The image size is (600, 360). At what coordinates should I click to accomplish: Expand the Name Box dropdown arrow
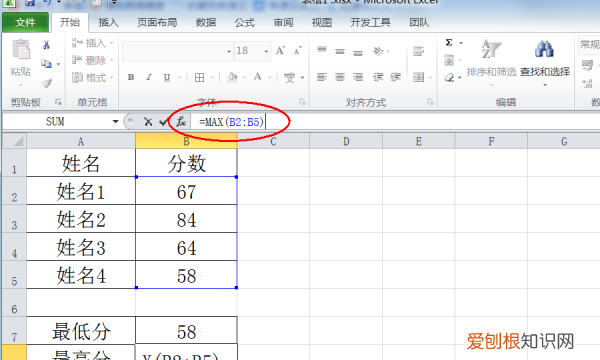click(115, 122)
